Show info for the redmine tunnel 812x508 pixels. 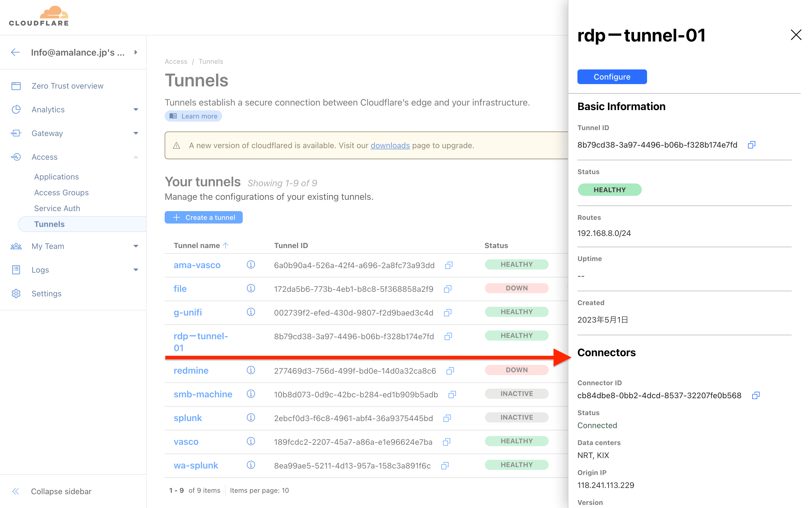(x=251, y=370)
